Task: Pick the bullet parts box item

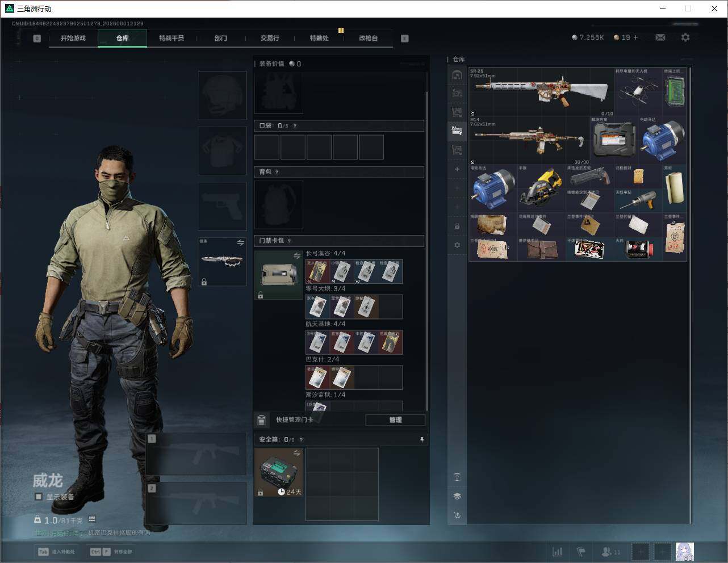Action: pyautogui.click(x=590, y=249)
